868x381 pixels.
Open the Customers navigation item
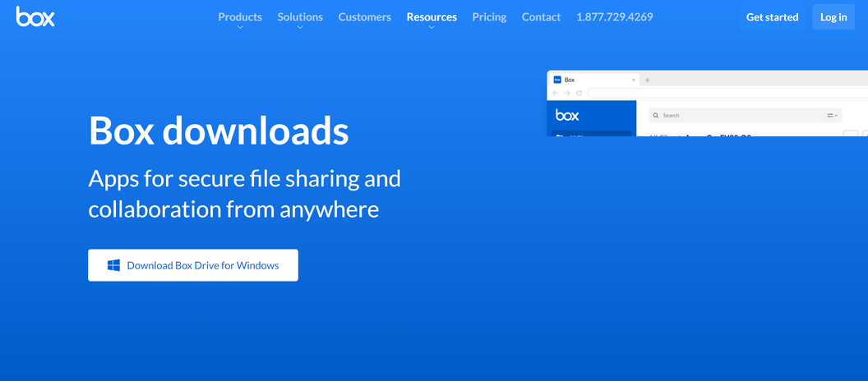pyautogui.click(x=364, y=16)
